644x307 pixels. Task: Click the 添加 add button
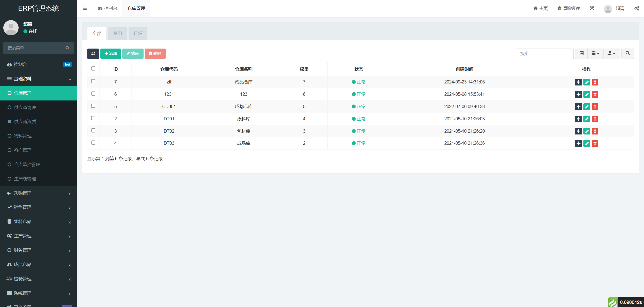[x=111, y=53]
